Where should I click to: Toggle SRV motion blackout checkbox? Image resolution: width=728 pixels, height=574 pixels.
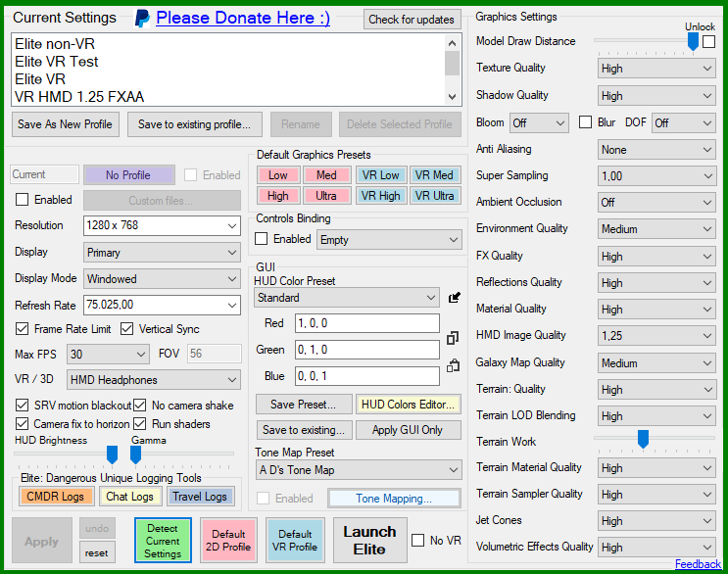point(22,406)
